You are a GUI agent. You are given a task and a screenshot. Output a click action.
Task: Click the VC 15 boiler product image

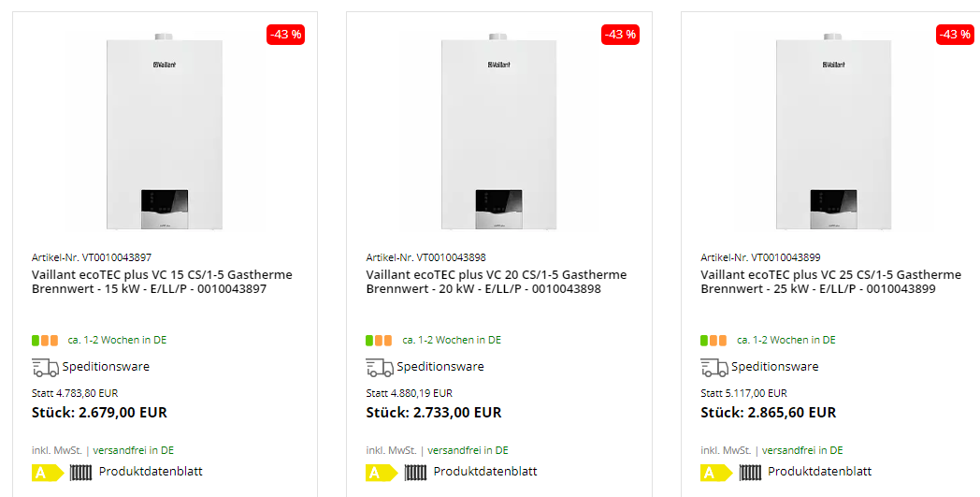click(165, 133)
